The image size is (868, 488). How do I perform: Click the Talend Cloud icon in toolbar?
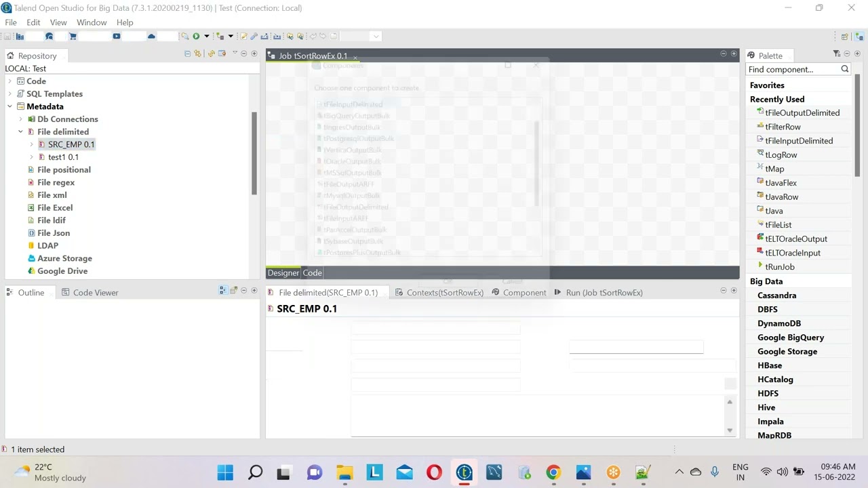(x=151, y=36)
